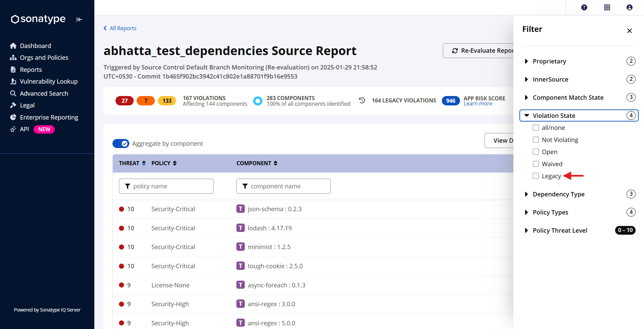This screenshot has width=644, height=329.
Task: Click the T icon beside json-schema
Action: pyautogui.click(x=240, y=209)
